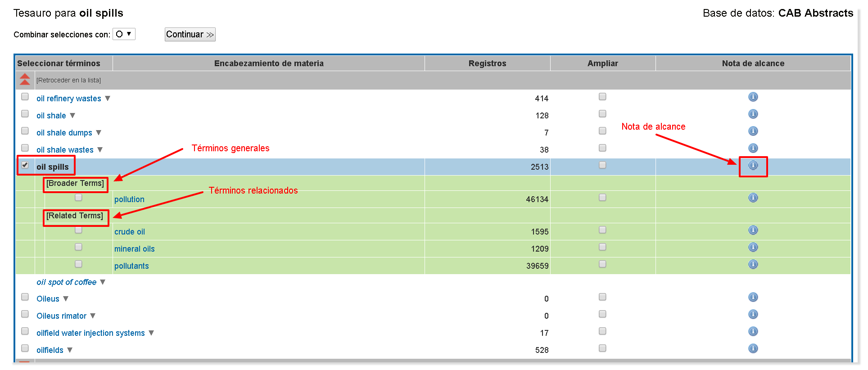
Task: Open scope note for oil shale wastes
Action: click(753, 148)
